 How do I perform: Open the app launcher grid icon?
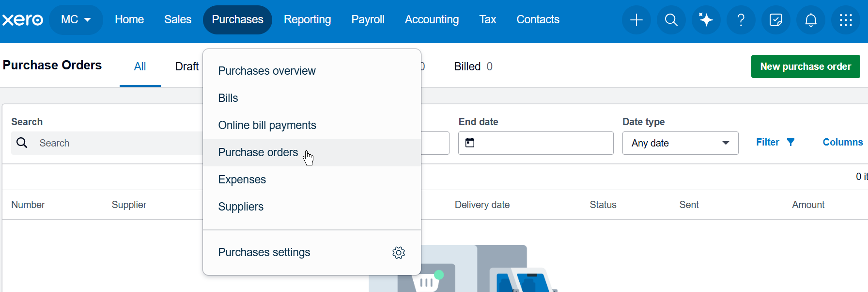tap(845, 20)
